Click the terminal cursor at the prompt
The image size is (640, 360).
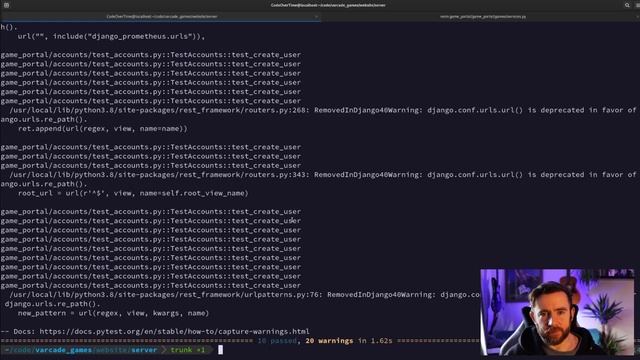tap(220, 350)
